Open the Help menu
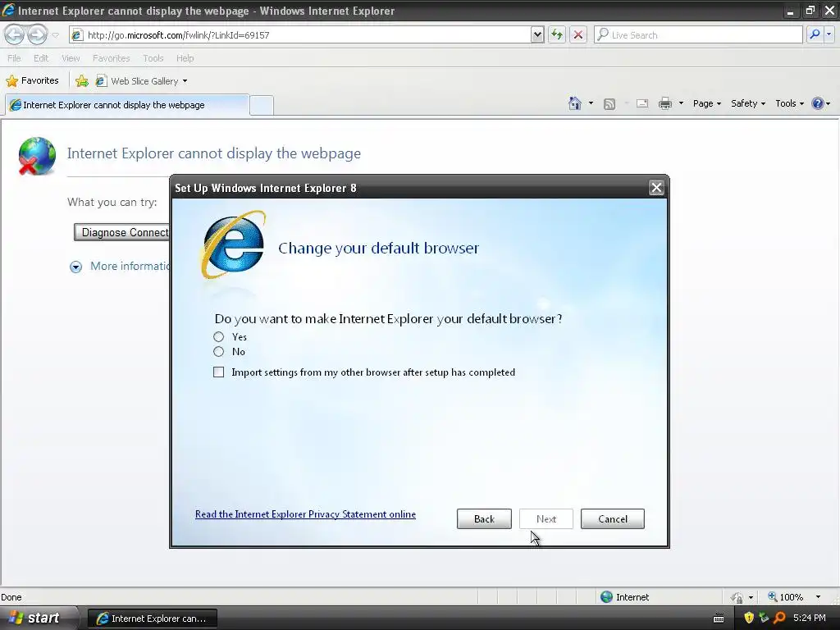840x630 pixels. 185,58
